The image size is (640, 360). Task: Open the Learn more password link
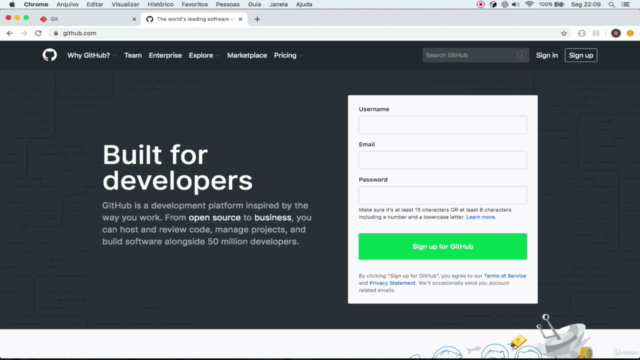click(x=480, y=217)
